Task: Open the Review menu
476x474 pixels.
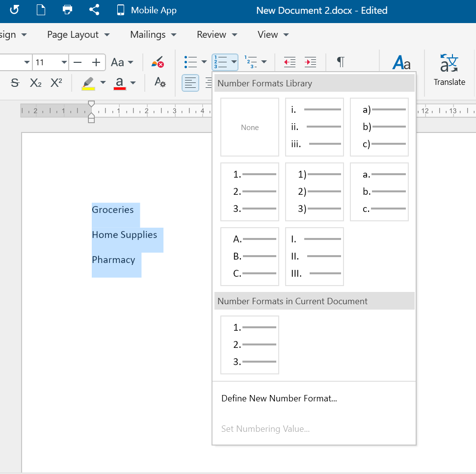Action: click(217, 35)
